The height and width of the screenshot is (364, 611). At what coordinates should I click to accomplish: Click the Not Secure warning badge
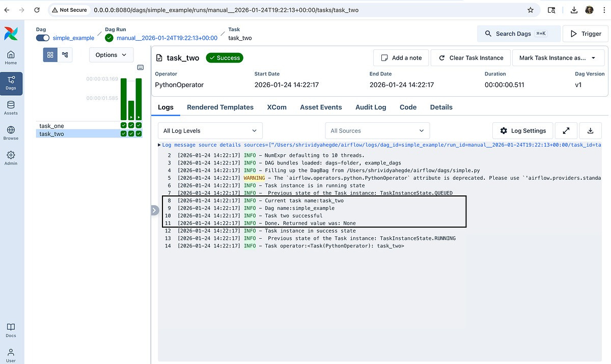pyautogui.click(x=70, y=10)
